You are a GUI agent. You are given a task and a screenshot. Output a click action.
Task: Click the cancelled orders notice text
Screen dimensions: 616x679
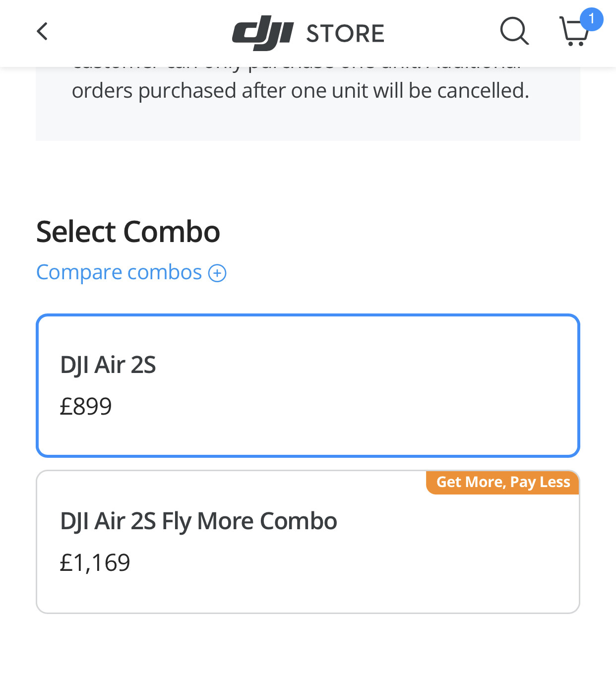301,91
